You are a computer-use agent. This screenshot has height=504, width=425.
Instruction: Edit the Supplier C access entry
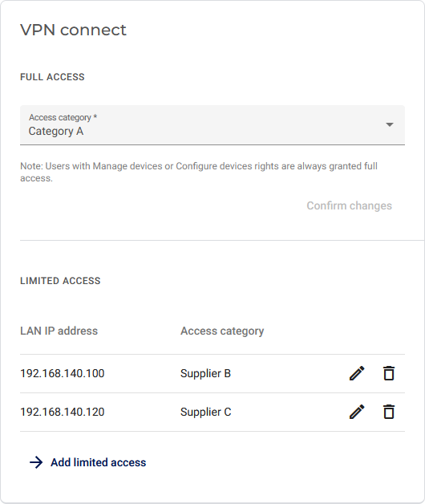357,412
